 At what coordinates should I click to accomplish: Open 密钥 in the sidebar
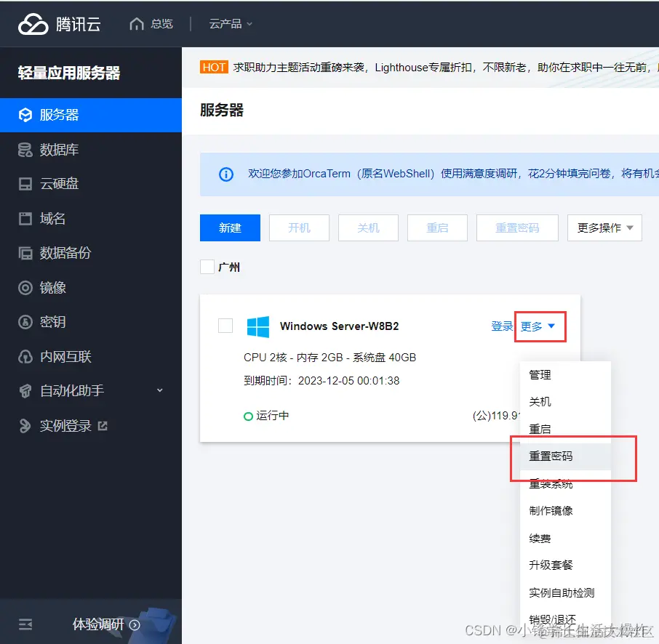52,322
